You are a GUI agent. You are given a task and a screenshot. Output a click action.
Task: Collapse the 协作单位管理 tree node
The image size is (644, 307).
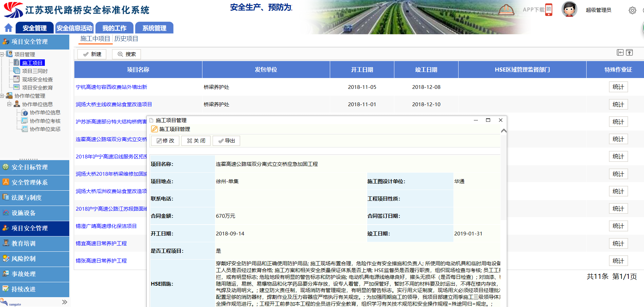[2, 96]
